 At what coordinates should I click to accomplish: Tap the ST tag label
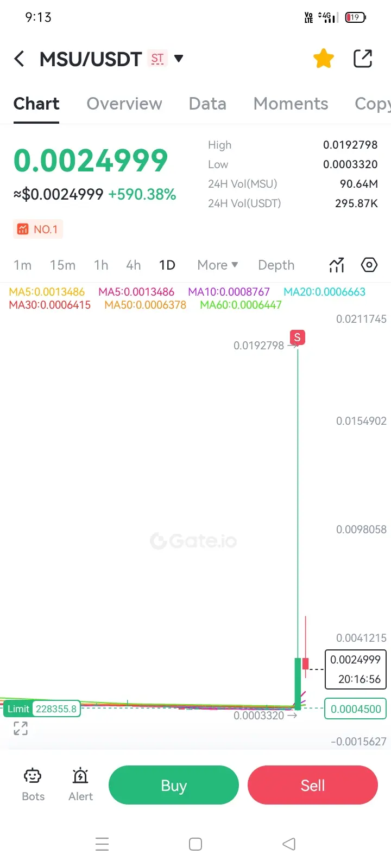(x=157, y=59)
